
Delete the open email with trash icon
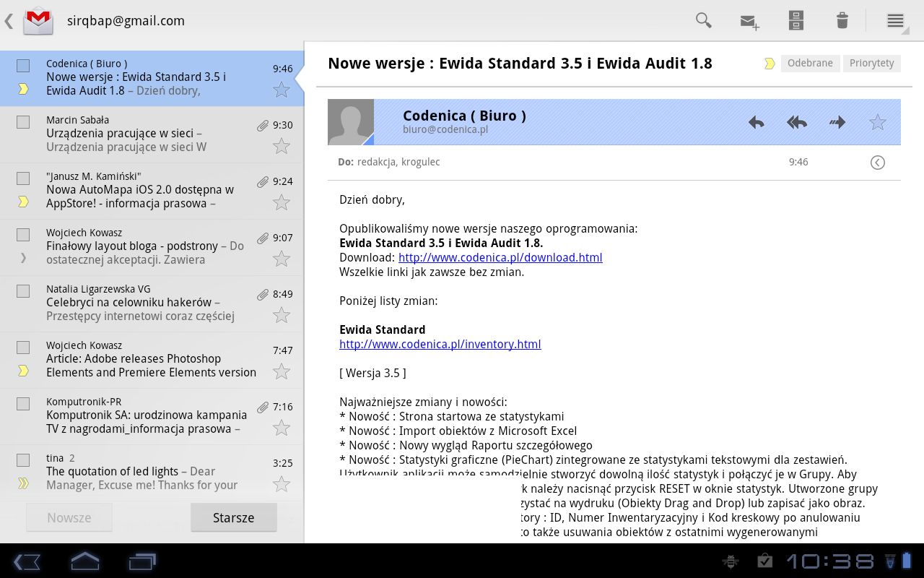pyautogui.click(x=842, y=20)
